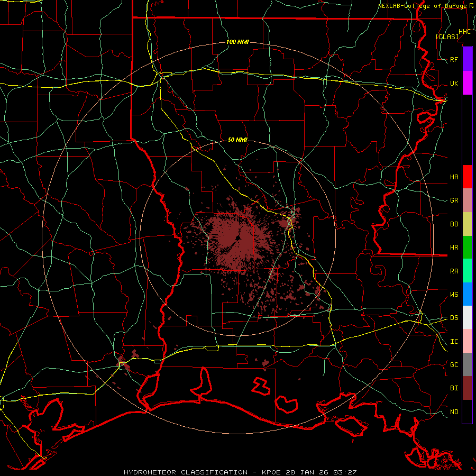The width and height of the screenshot is (476, 476).
Task: Click the BD yellow legend swatch
Action: (x=467, y=224)
